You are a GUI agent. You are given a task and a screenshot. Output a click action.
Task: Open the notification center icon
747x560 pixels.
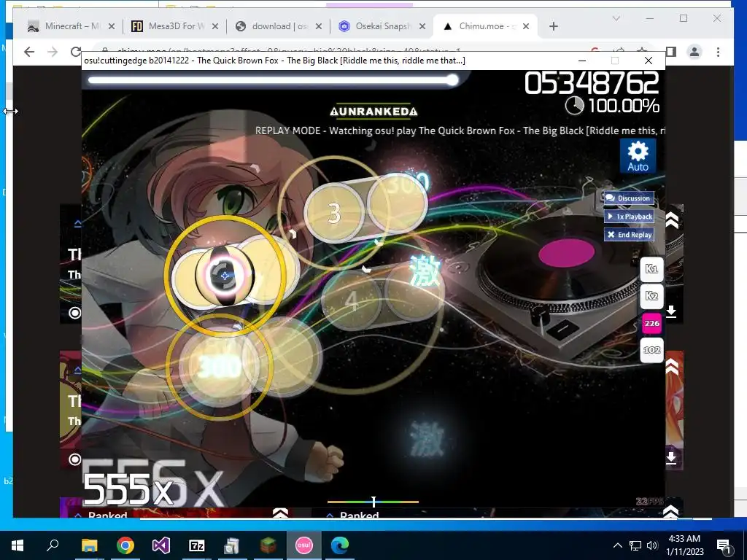tap(724, 545)
